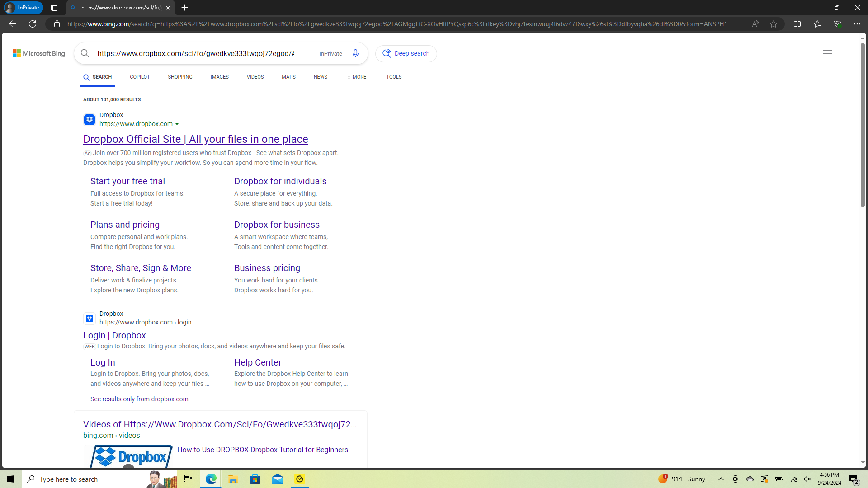Image resolution: width=868 pixels, height=488 pixels.
Task: Open split screen view icon
Action: [797, 24]
